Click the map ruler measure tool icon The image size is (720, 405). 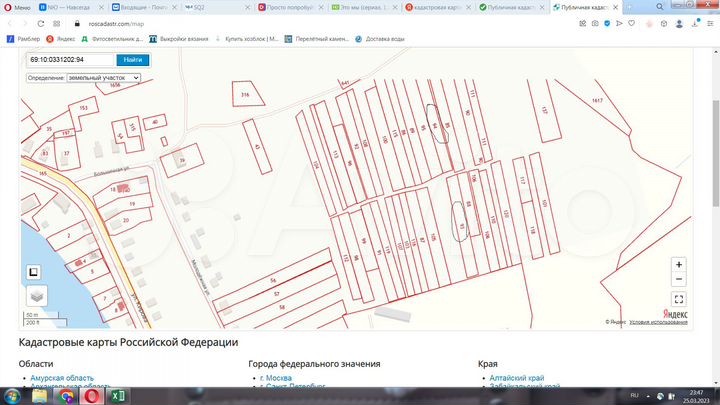point(34,272)
